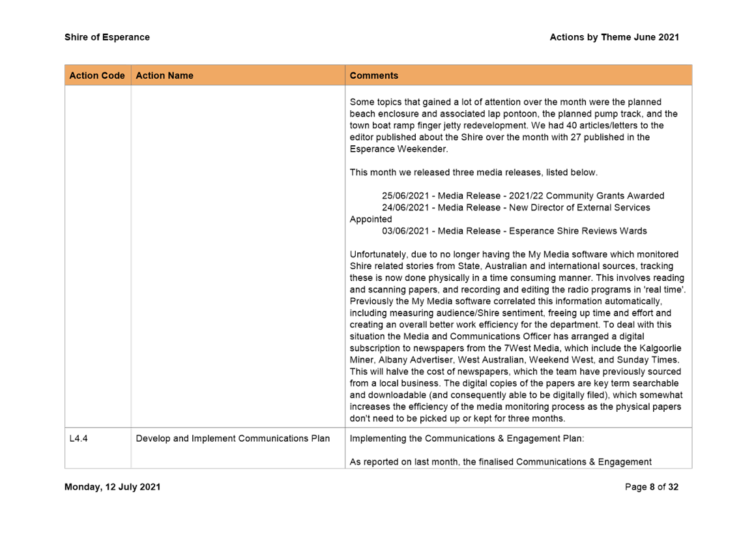
Task: Click the line ending 'kept for three months.'
Action: tap(457, 418)
